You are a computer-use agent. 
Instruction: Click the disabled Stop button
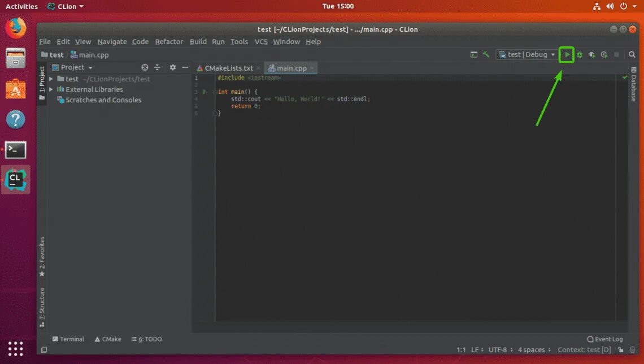(x=616, y=55)
